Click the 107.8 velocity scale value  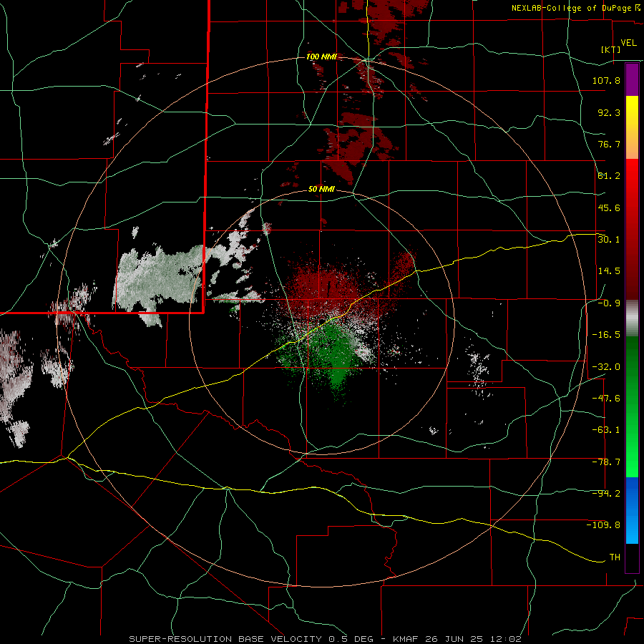coord(606,80)
